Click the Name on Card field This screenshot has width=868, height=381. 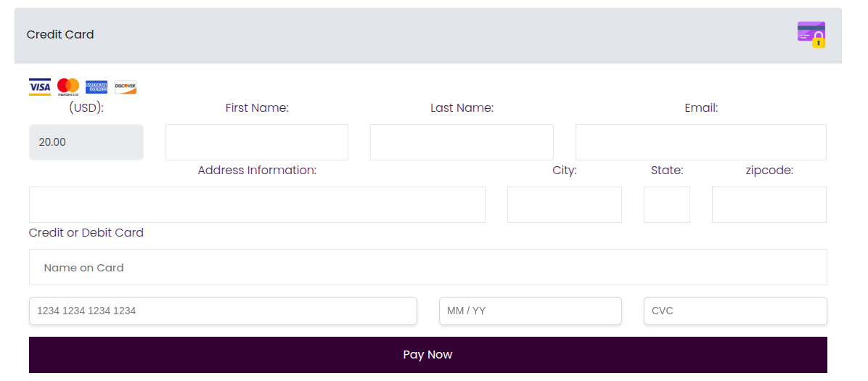[428, 267]
